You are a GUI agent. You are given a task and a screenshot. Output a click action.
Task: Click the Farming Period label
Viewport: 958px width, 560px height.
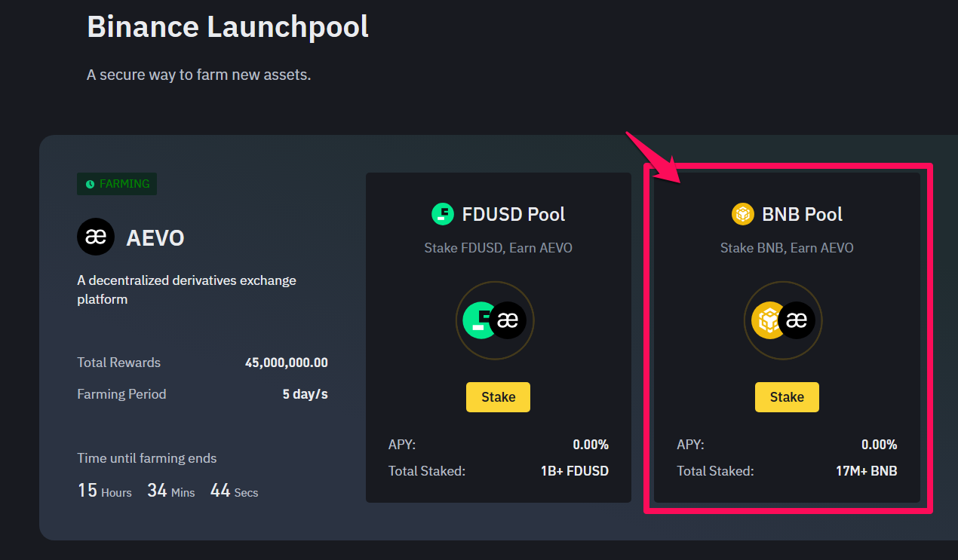(121, 394)
